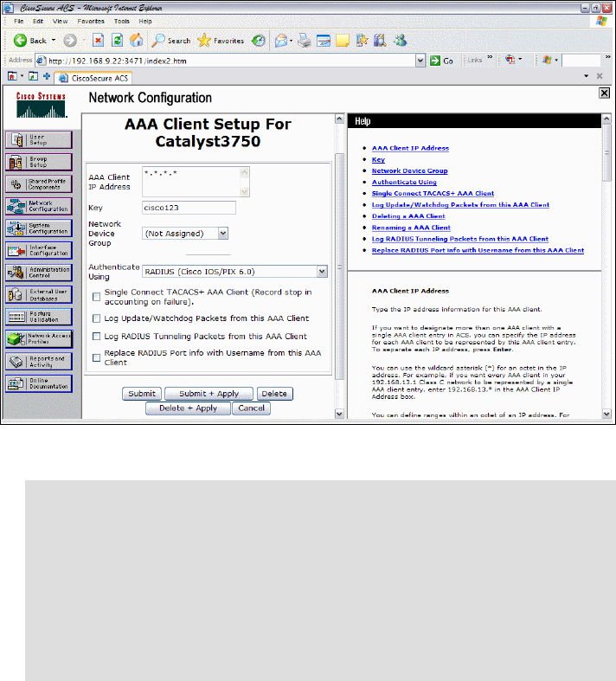Expand the Mail icon dropdown arrow
Screen dimensions: 616x681
pos(291,41)
